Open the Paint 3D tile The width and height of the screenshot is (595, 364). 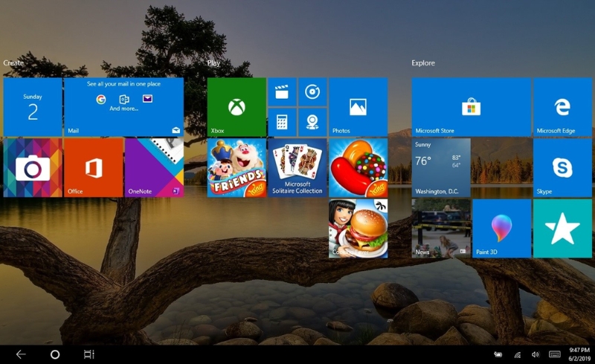pos(501,228)
